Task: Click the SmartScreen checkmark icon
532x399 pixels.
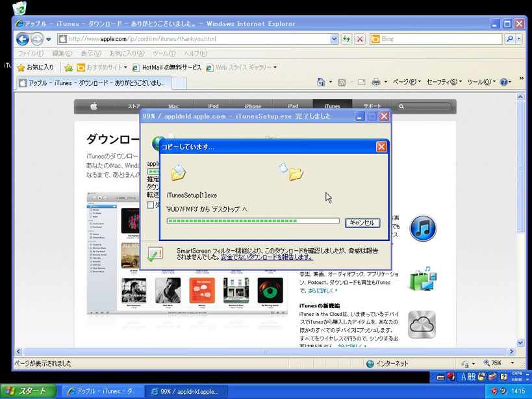Action: pyautogui.click(x=155, y=254)
